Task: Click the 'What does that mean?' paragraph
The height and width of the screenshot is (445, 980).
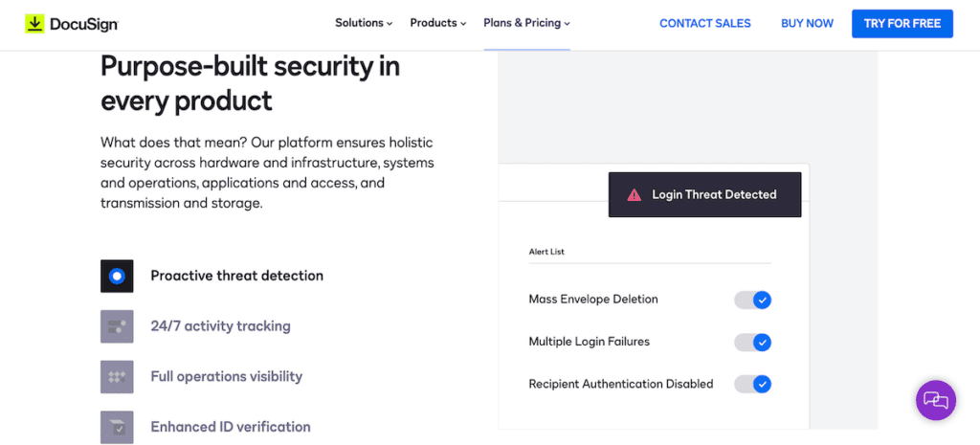Action: 268,173
